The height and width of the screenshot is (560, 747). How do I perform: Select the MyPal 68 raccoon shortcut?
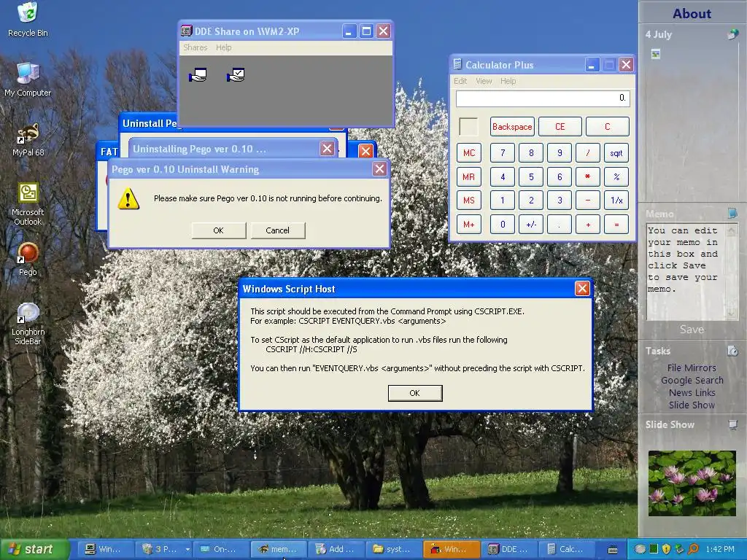[28, 139]
